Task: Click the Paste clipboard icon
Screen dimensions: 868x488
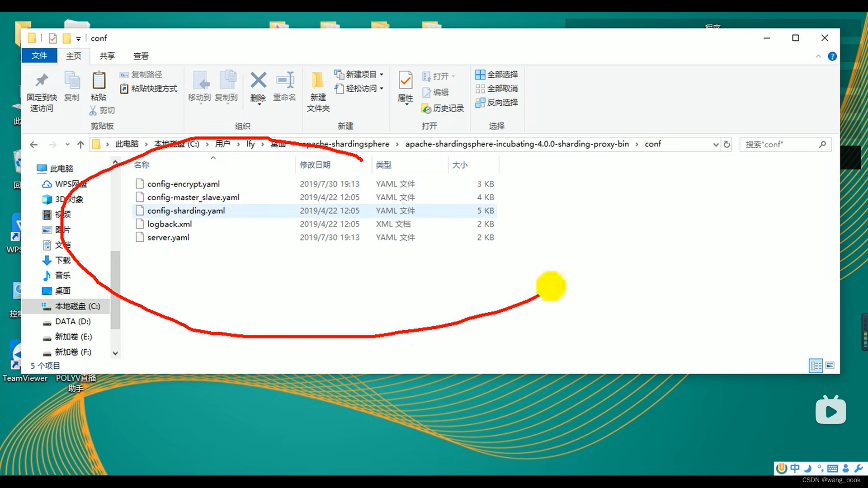Action: [x=99, y=81]
